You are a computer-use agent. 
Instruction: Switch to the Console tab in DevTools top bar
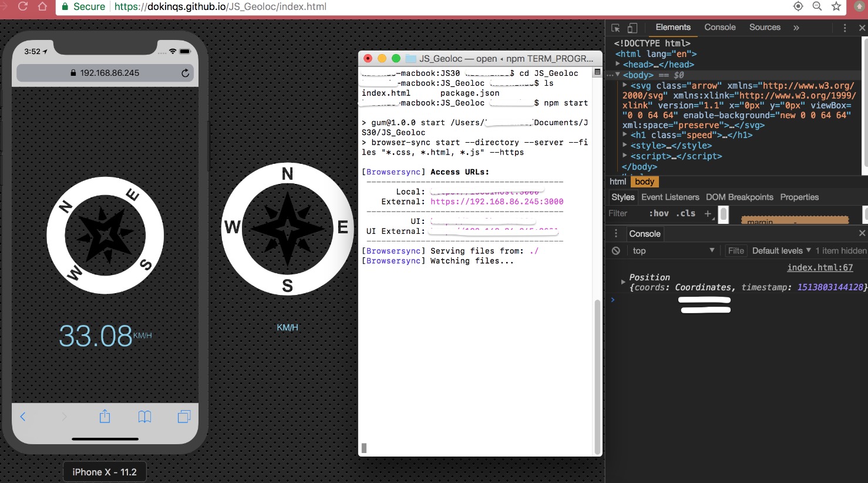[x=720, y=27]
